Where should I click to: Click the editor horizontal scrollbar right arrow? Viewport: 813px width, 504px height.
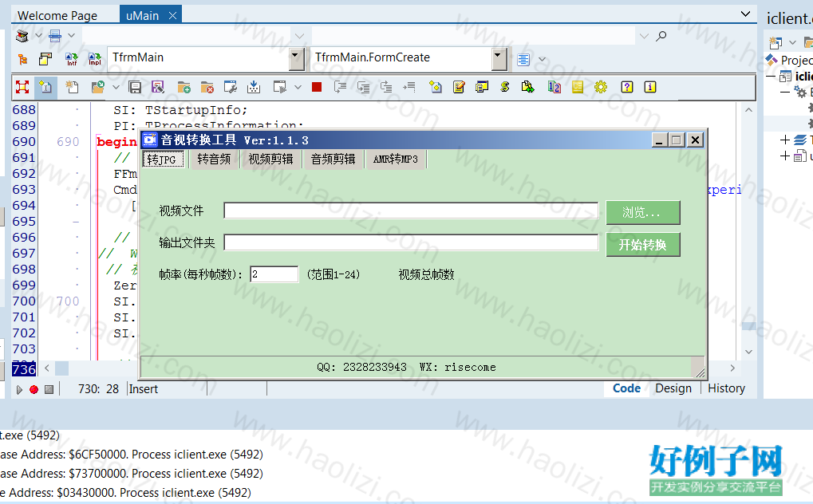(x=732, y=368)
